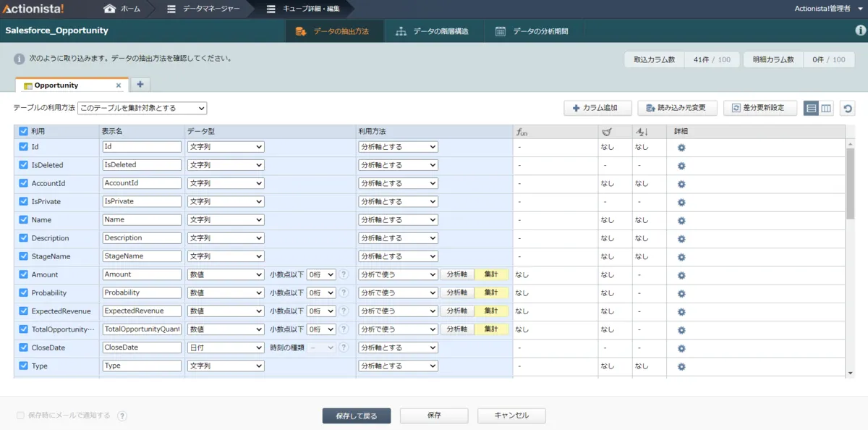Click the Name 表示名 input field
868x430 pixels.
141,219
